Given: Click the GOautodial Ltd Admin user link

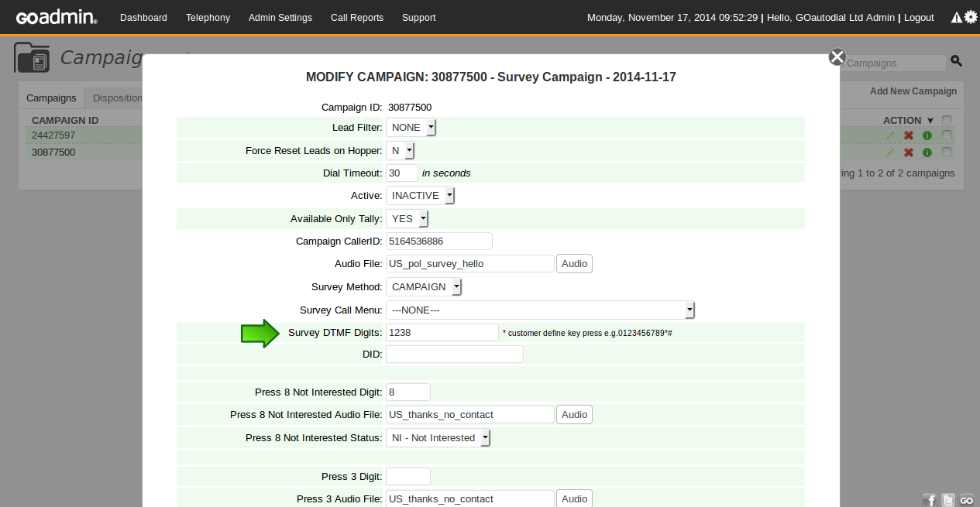Looking at the screenshot, I should tap(845, 17).
